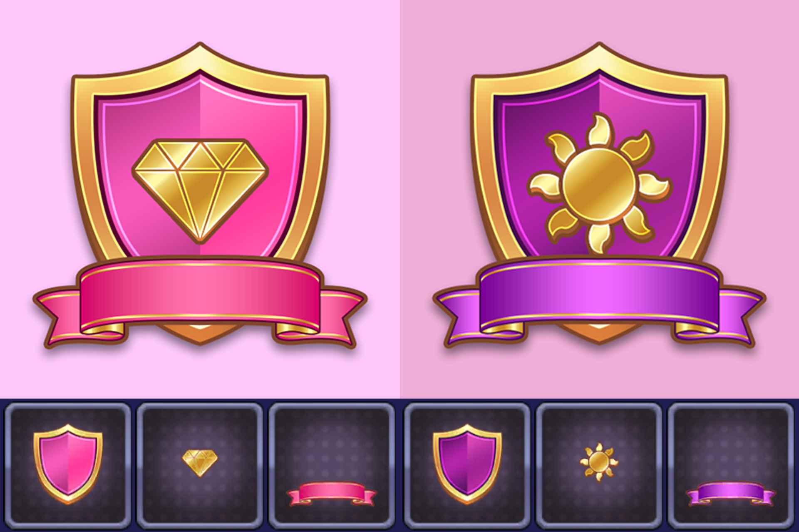Select the small gold diamond slot icon

point(200,463)
